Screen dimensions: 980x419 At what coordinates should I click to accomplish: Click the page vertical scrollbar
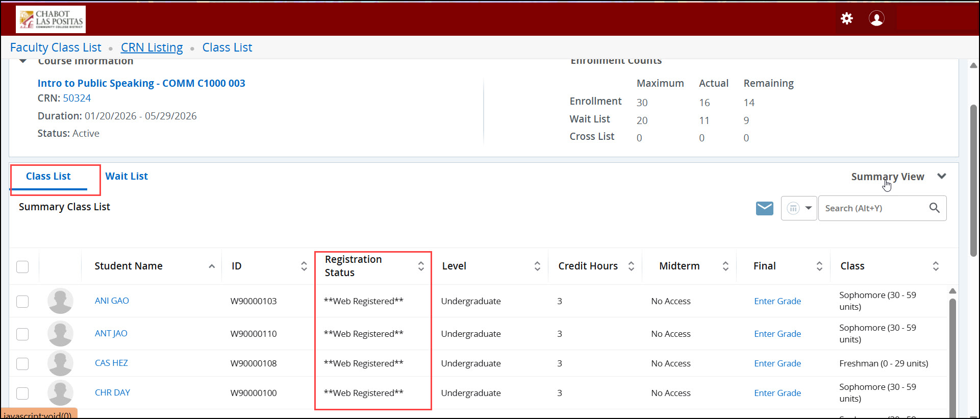coord(973,179)
